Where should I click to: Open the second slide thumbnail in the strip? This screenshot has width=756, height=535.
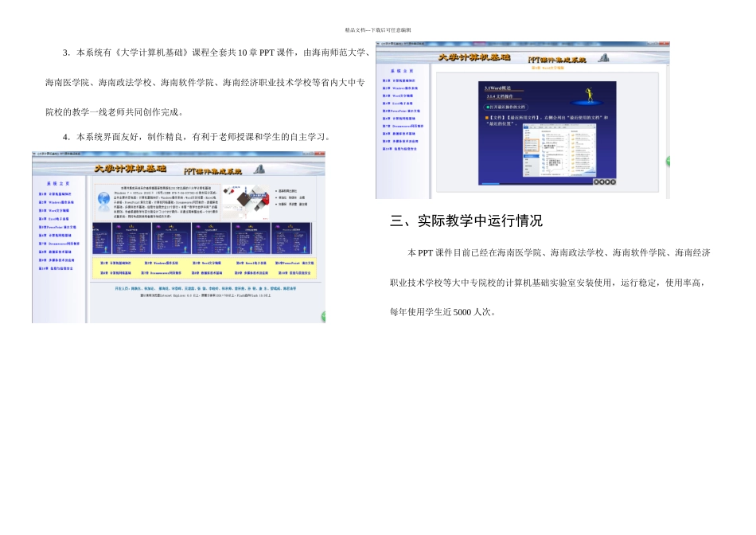coord(131,238)
